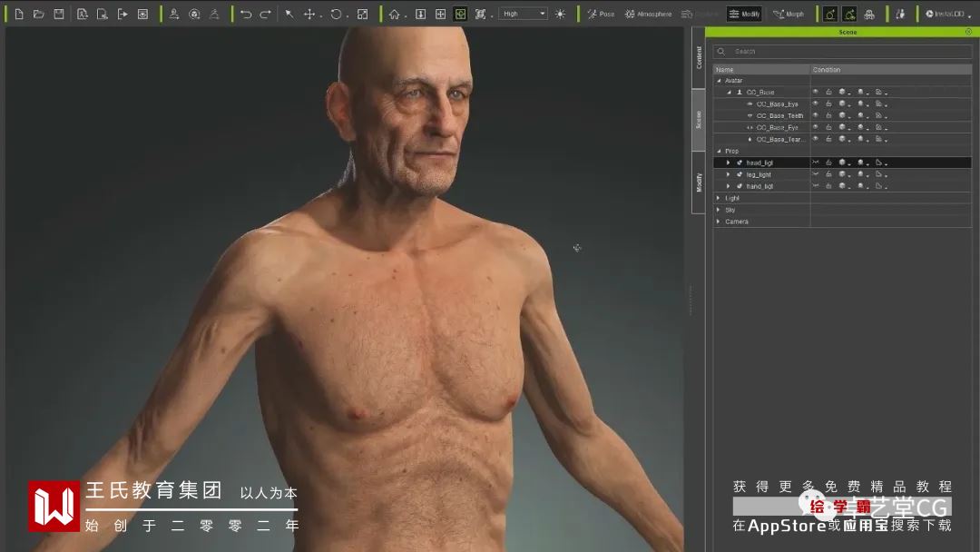
Task: Click the Home view icon
Action: coord(395,14)
